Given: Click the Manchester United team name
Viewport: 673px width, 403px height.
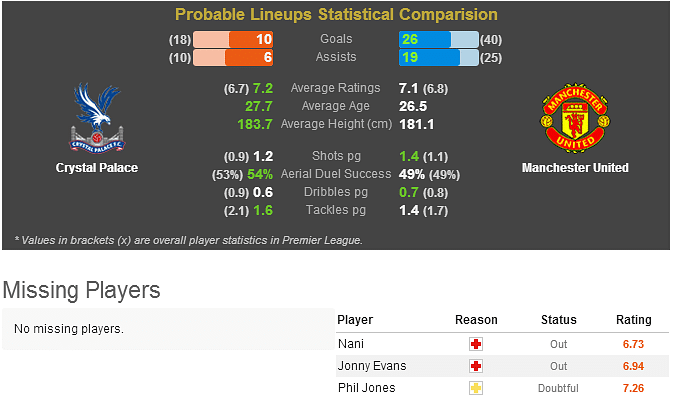Looking at the screenshot, I should pyautogui.click(x=575, y=168).
